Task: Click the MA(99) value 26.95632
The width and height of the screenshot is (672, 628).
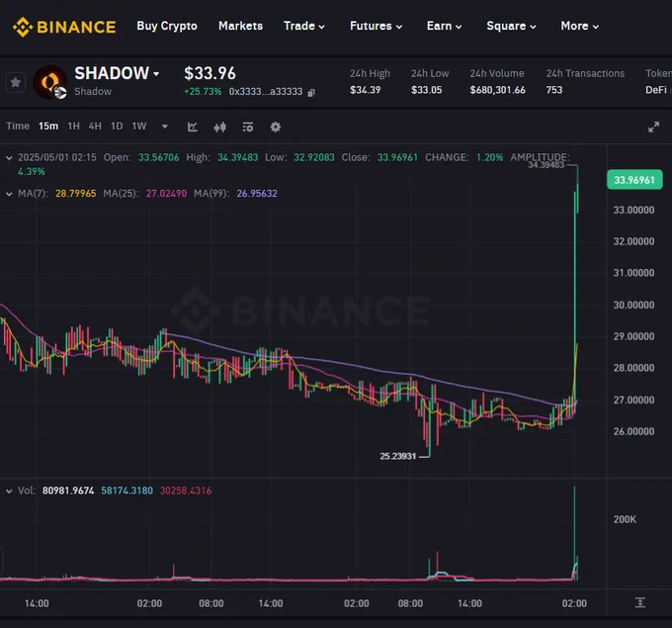Action: [x=257, y=194]
